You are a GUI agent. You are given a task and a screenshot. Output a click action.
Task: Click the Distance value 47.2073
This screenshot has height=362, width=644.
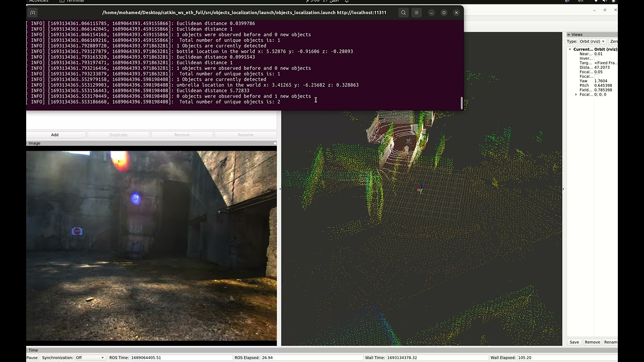602,67
